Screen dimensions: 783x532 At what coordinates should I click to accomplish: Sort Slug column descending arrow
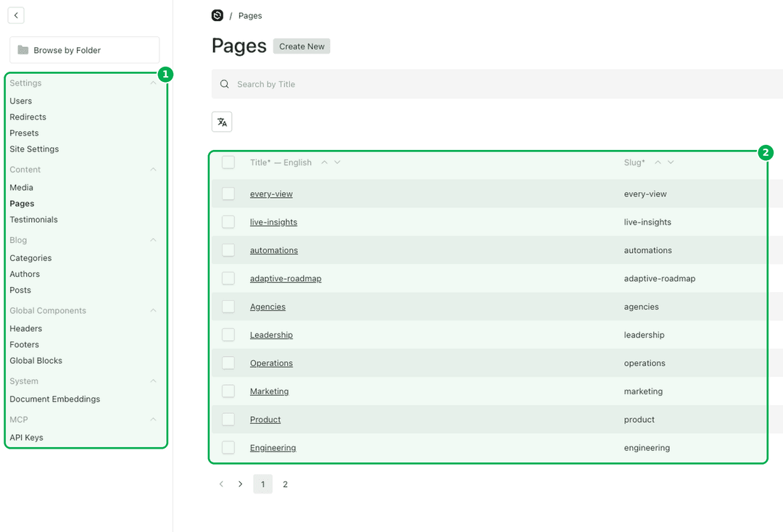[x=671, y=162]
